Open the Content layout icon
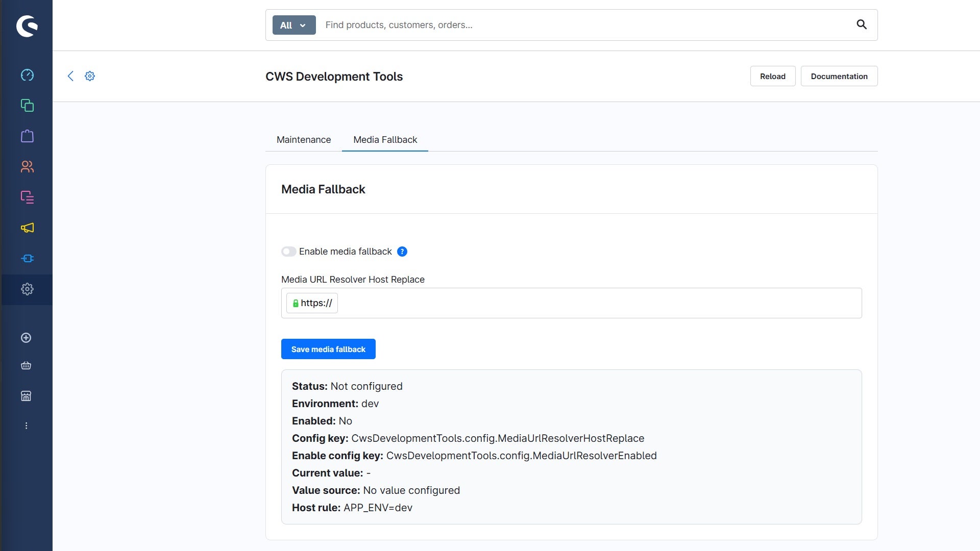The image size is (980, 551). [x=27, y=197]
